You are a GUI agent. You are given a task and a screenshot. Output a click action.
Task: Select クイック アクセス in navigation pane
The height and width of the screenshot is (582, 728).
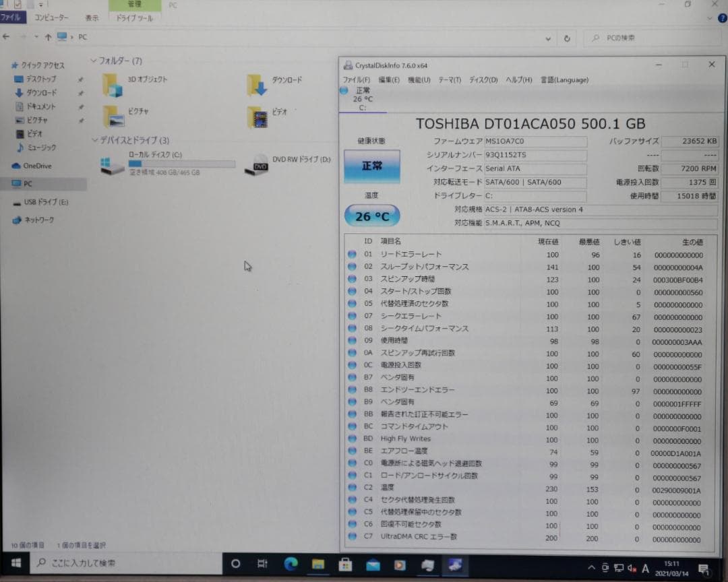pos(38,65)
